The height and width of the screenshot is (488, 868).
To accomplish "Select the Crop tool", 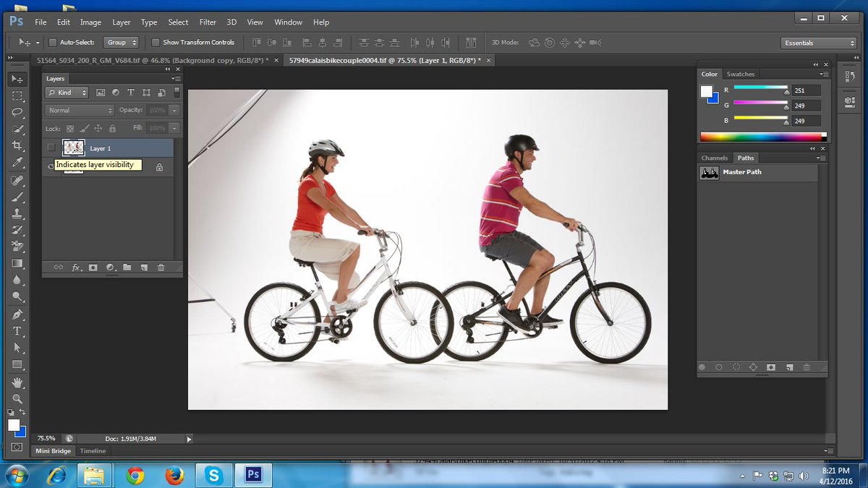I will [17, 145].
